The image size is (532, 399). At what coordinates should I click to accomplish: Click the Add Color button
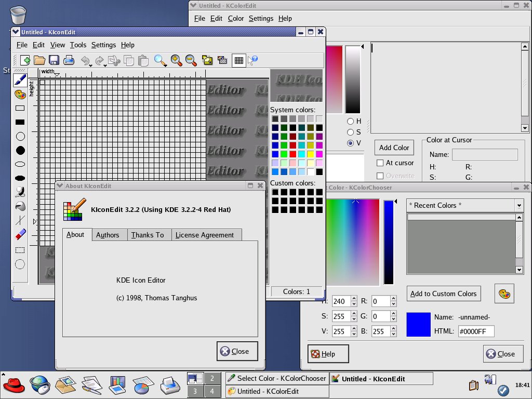394,148
